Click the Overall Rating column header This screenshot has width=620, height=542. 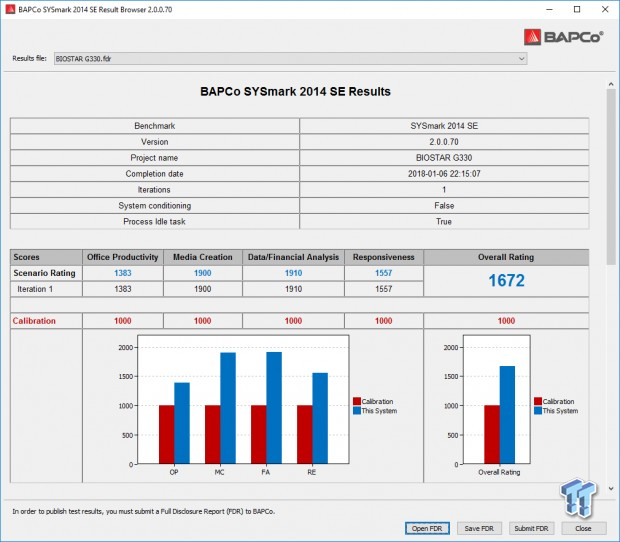point(506,257)
